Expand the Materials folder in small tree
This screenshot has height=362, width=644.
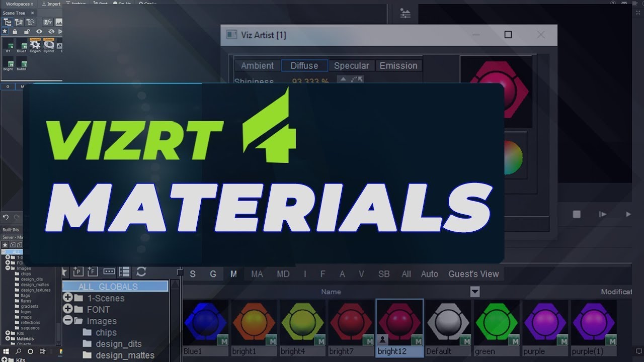point(8,338)
